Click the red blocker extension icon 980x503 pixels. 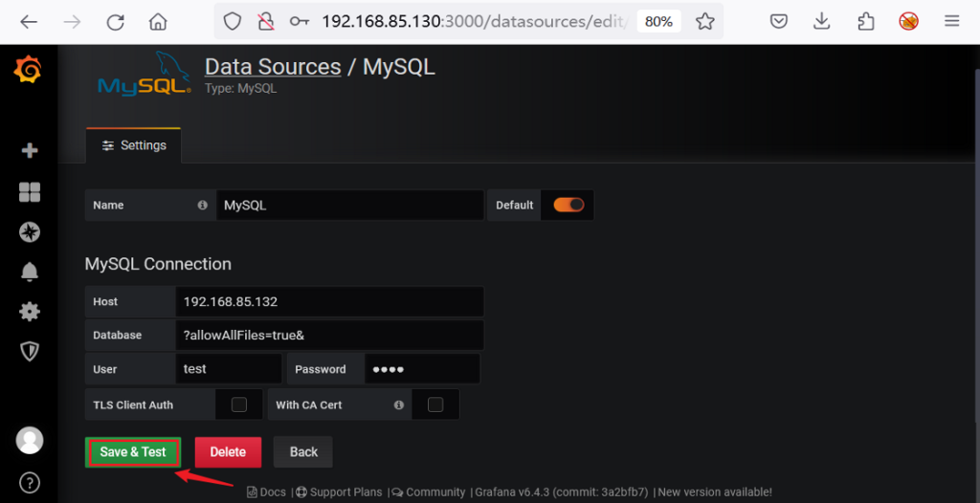[x=908, y=22]
